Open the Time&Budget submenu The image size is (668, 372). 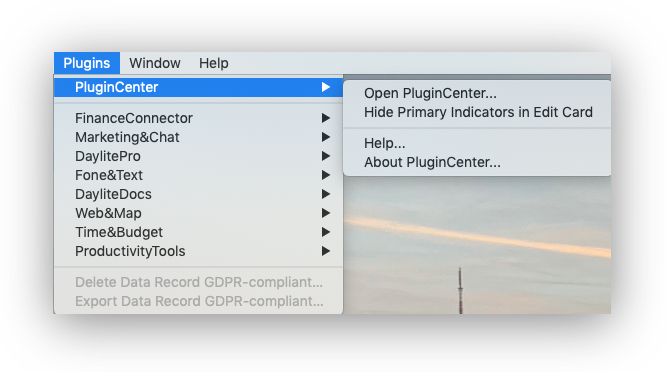point(199,232)
